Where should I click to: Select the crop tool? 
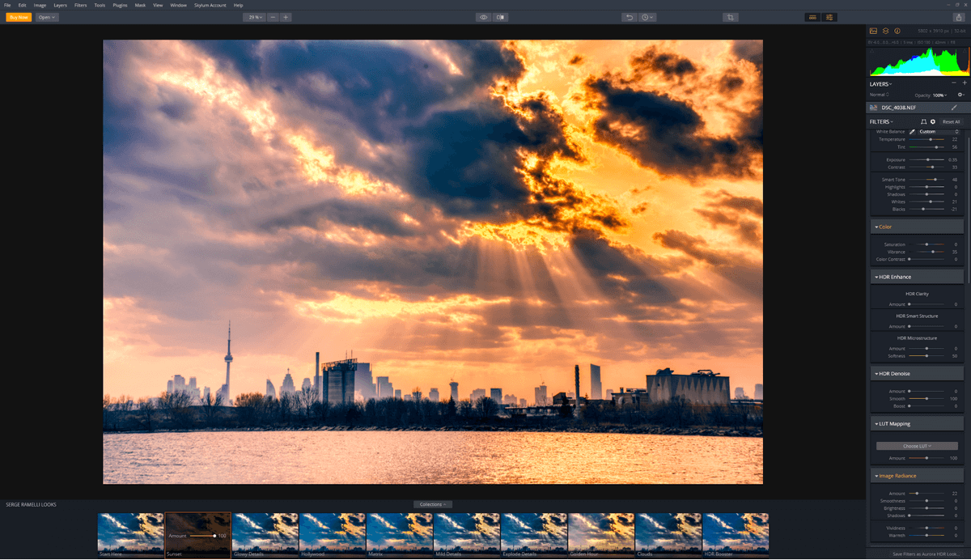point(731,17)
